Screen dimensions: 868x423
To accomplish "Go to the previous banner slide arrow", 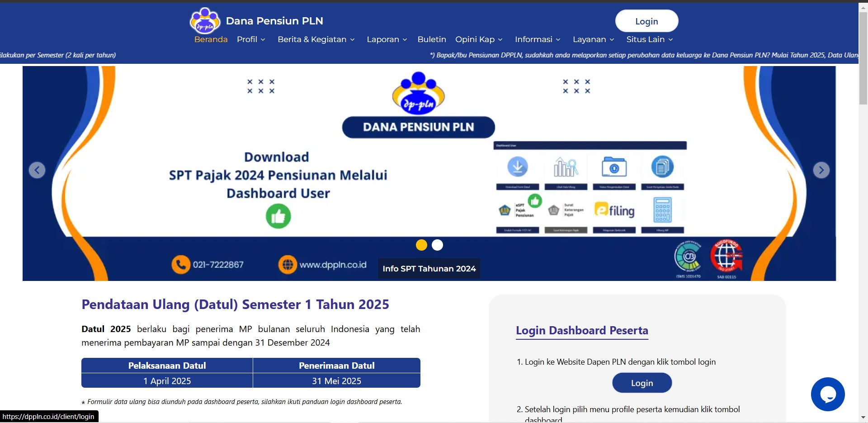I will tap(37, 170).
